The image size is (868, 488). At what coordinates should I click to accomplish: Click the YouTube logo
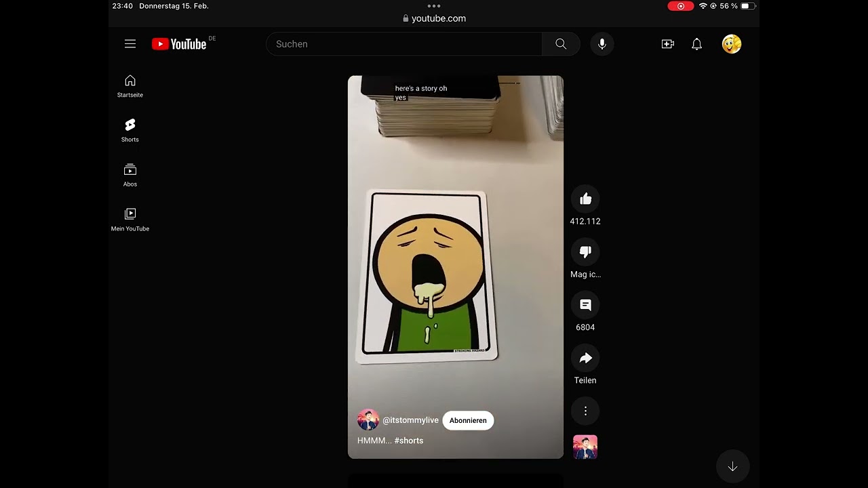pyautogui.click(x=179, y=44)
